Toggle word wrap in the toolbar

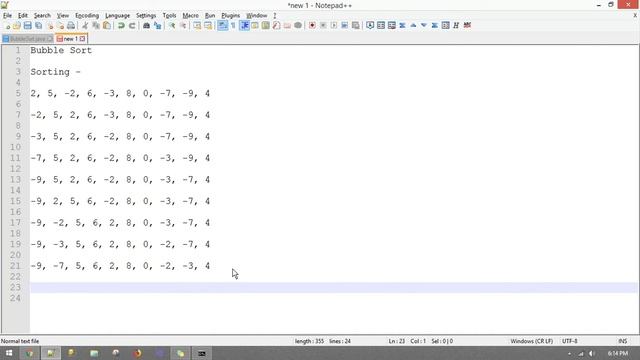222,26
